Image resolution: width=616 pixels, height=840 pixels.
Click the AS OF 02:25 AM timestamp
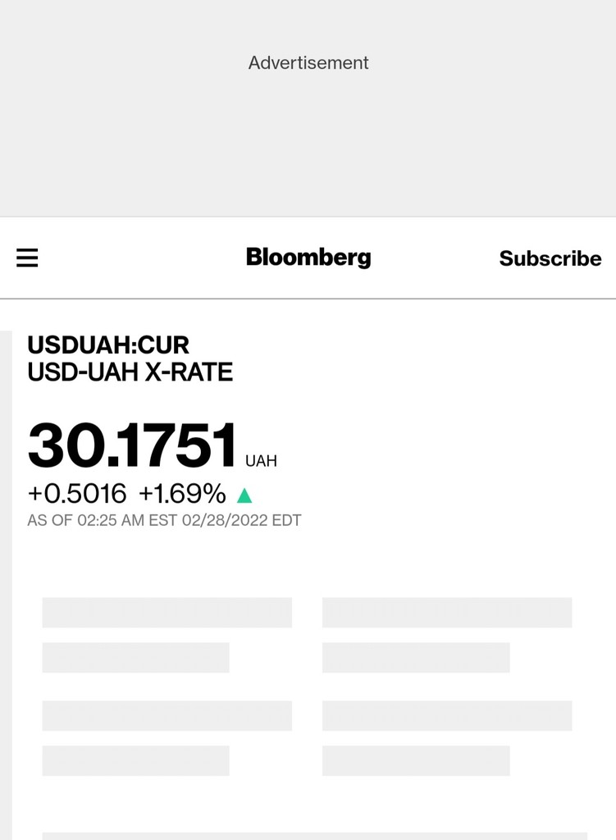(164, 520)
